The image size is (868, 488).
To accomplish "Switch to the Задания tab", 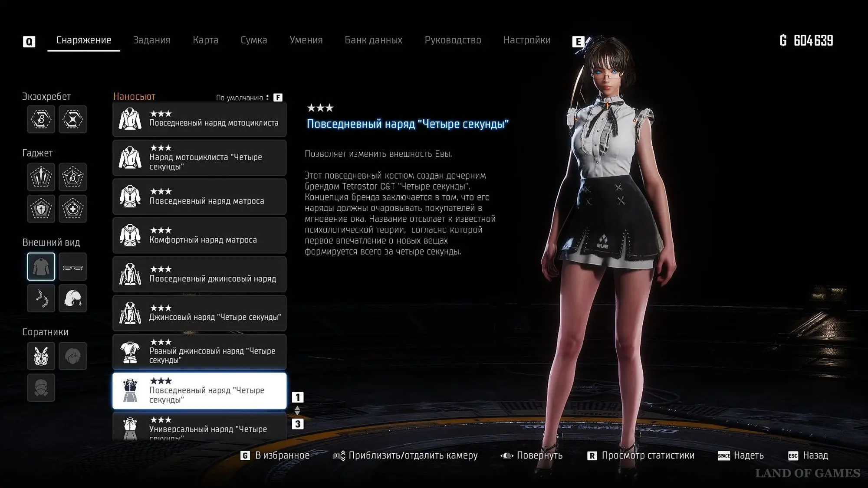I will (x=152, y=40).
